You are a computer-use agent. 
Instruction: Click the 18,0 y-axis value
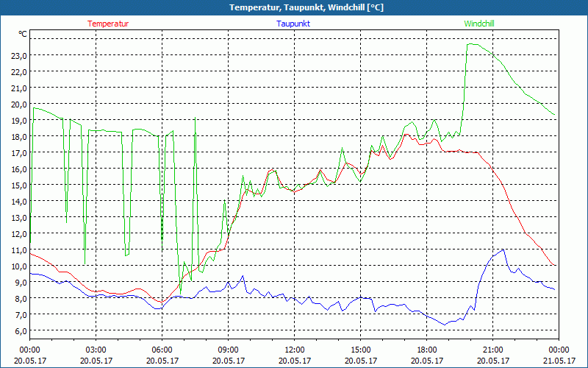[x=19, y=137]
